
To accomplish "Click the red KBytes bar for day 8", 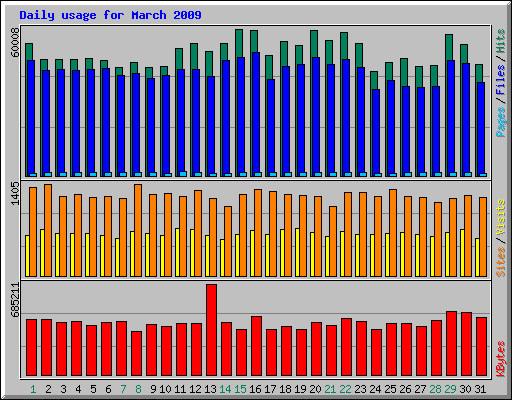I will click(x=136, y=354).
